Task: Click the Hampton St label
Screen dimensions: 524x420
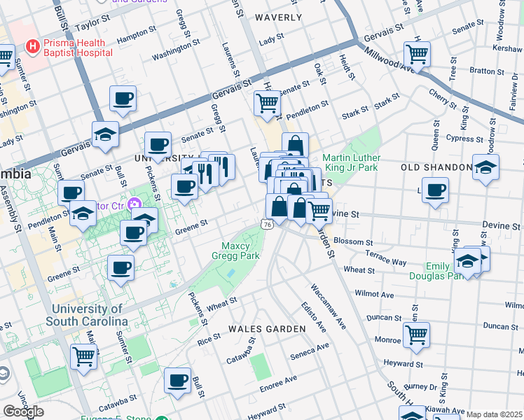Action: click(x=137, y=35)
